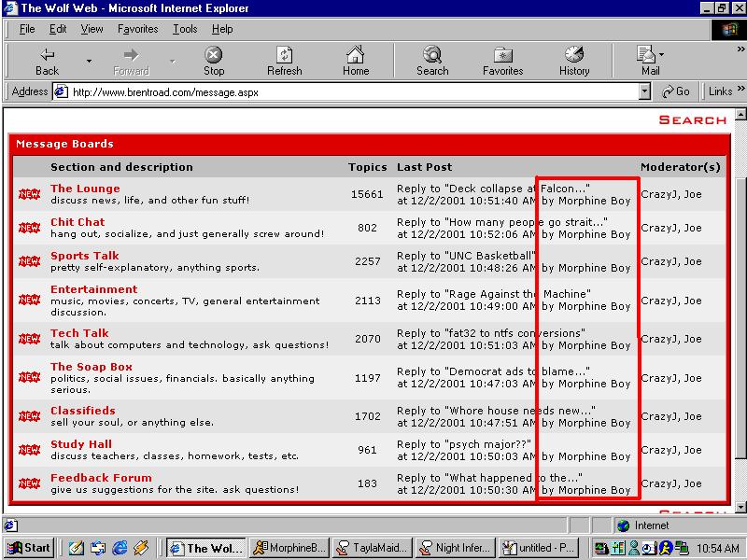Open the File menu
Image resolution: width=747 pixels, height=560 pixels.
[27, 29]
